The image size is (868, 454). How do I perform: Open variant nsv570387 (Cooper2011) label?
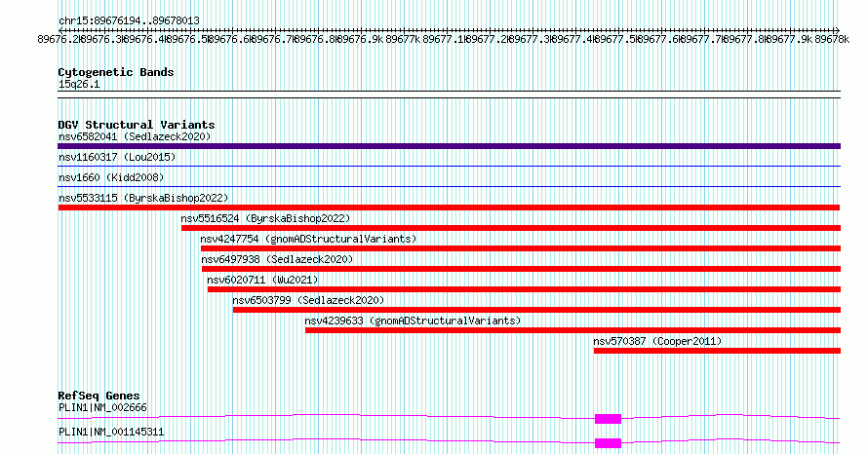click(x=657, y=341)
